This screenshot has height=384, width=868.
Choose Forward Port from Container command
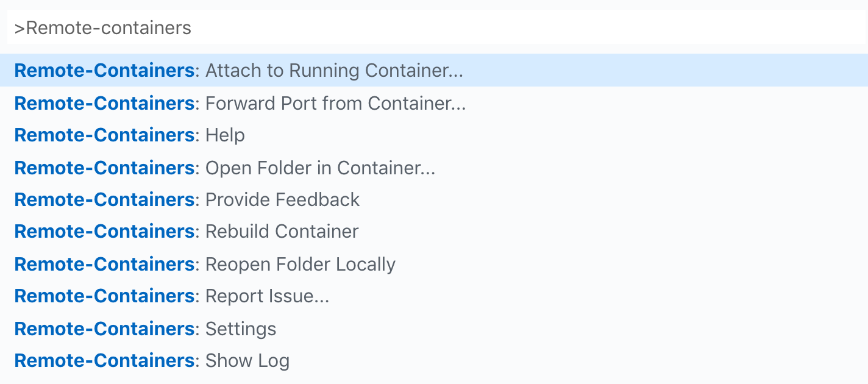pyautogui.click(x=335, y=104)
